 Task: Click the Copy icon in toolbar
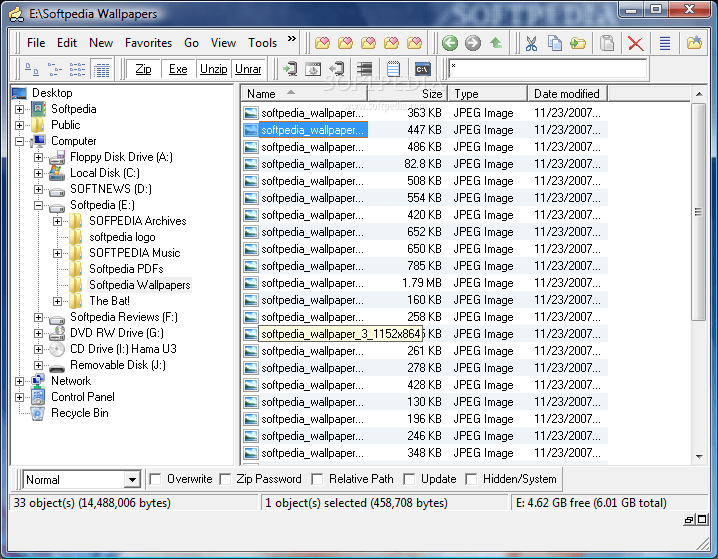click(x=555, y=43)
